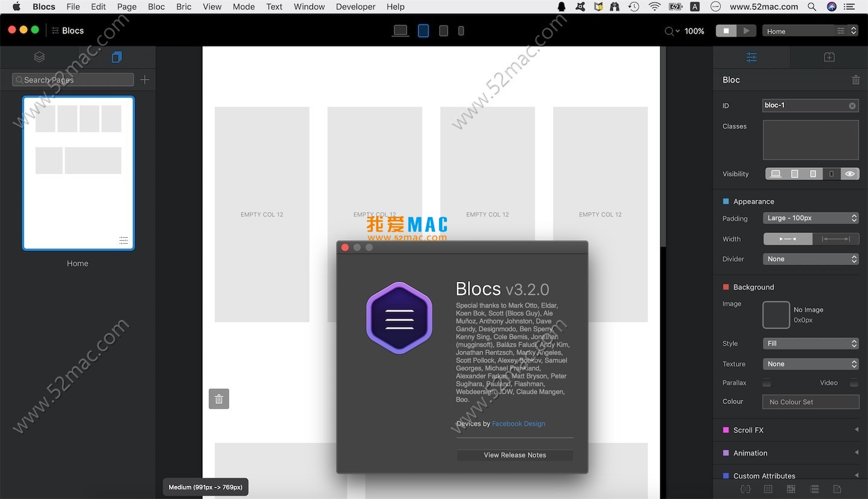
Task: Click the stop preview button
Action: [726, 31]
